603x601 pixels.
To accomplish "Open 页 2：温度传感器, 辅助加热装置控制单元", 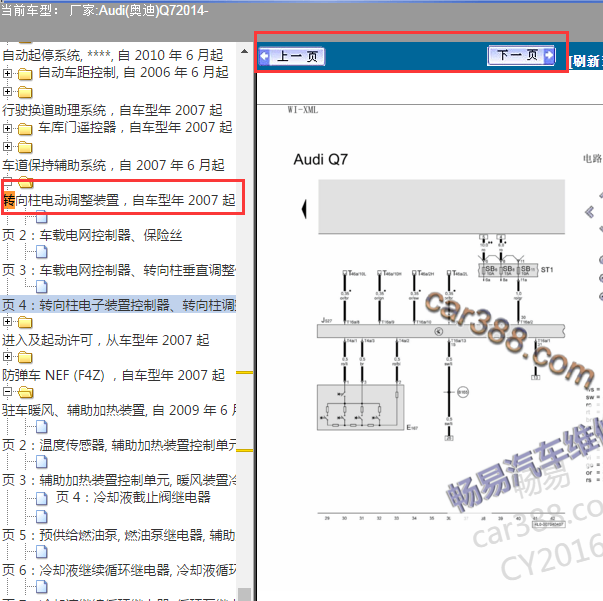I will (x=119, y=445).
